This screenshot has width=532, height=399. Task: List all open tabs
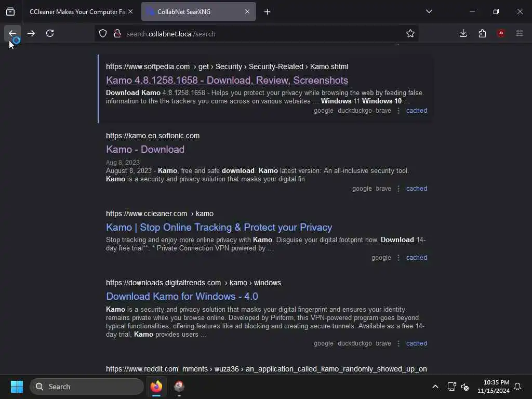click(429, 11)
